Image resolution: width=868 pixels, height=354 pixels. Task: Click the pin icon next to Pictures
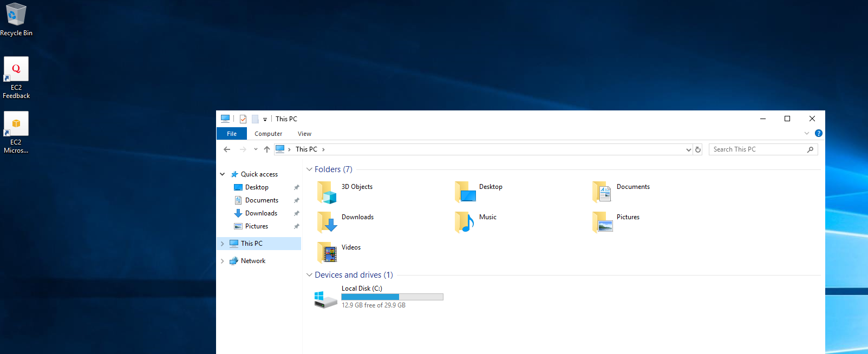[296, 226]
